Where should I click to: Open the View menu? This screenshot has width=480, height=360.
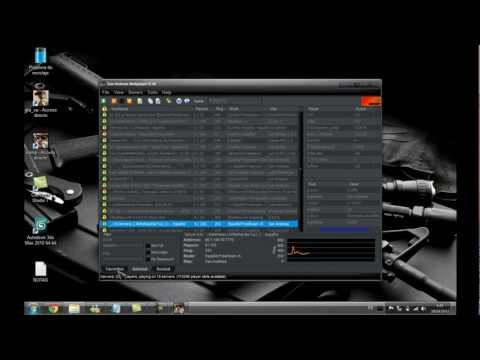click(x=119, y=92)
